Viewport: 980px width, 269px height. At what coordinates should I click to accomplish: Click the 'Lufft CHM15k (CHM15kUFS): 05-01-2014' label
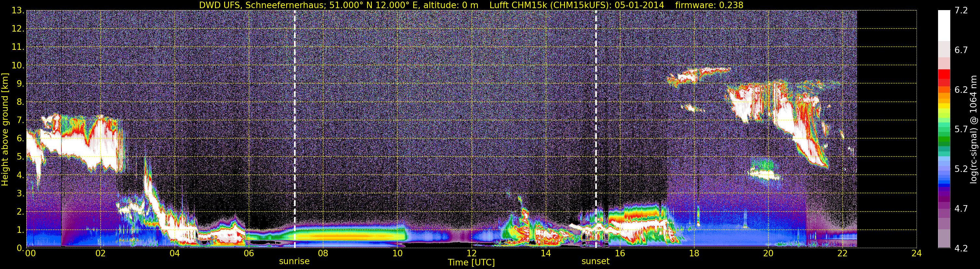point(577,5)
